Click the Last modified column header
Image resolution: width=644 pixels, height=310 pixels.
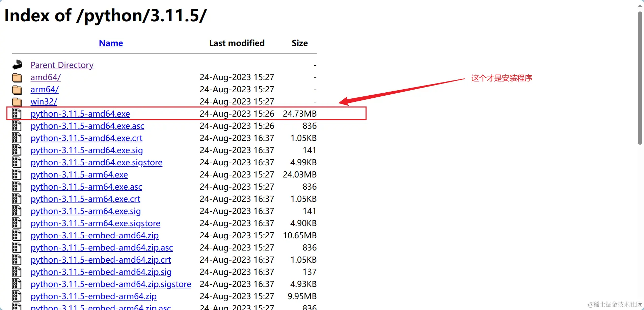pos(237,43)
